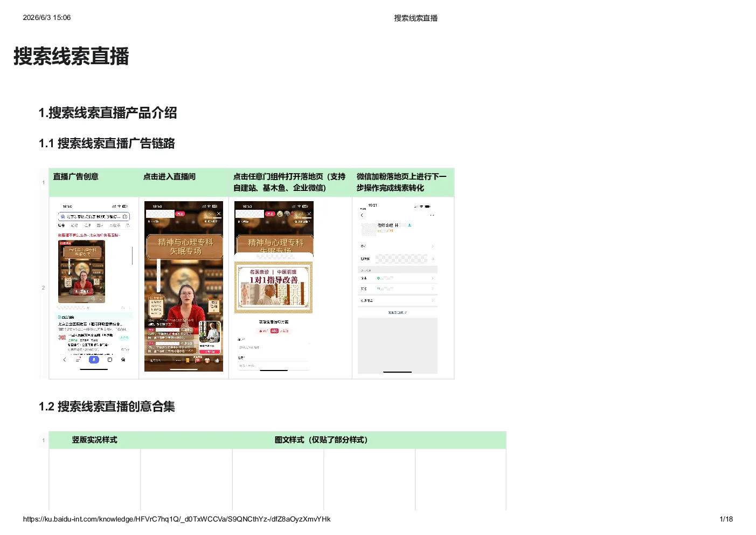Click row number 1 beside second table
756x535 pixels.
pyautogui.click(x=44, y=441)
